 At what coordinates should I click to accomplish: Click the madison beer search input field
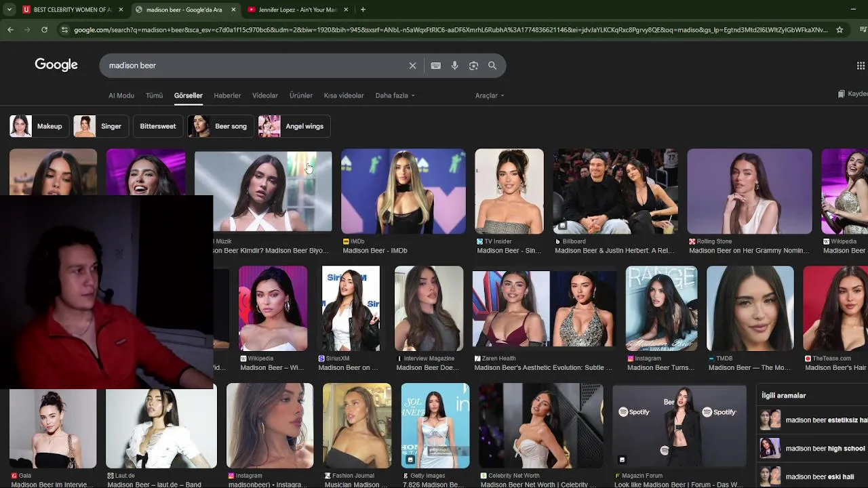pyautogui.click(x=254, y=66)
